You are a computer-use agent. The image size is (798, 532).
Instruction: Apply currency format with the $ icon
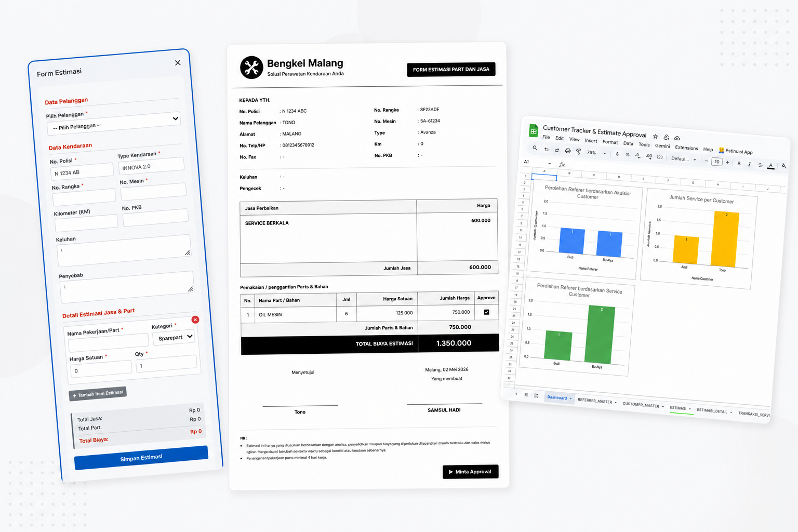coord(617,154)
